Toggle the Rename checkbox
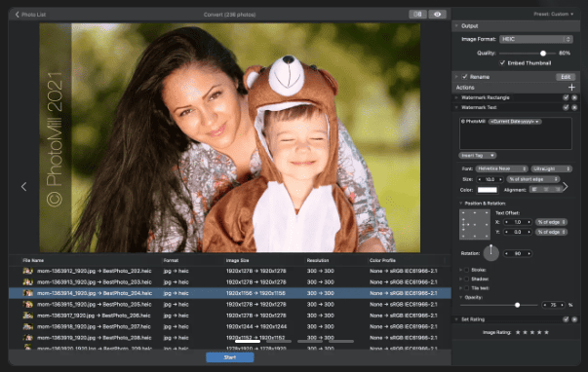 pos(464,77)
